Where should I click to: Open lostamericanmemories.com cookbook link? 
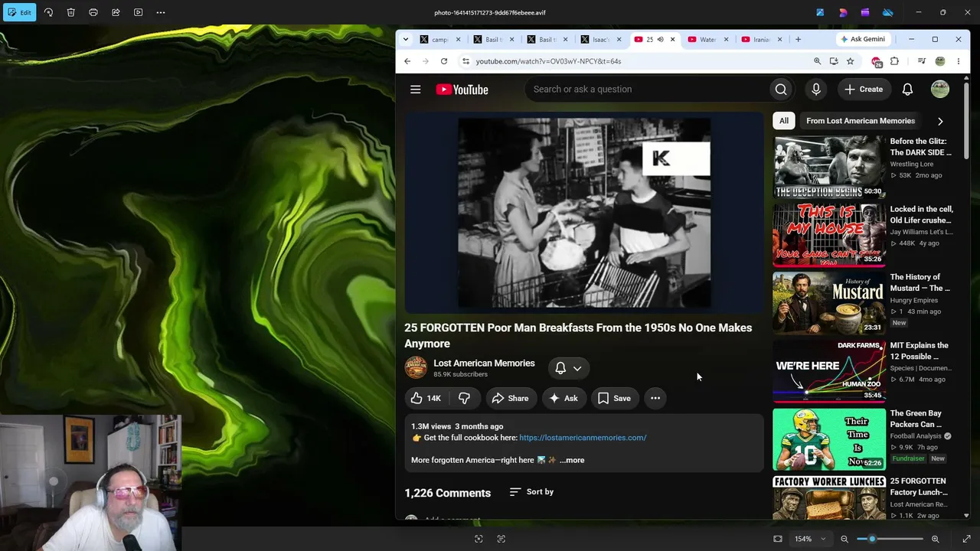tap(583, 438)
